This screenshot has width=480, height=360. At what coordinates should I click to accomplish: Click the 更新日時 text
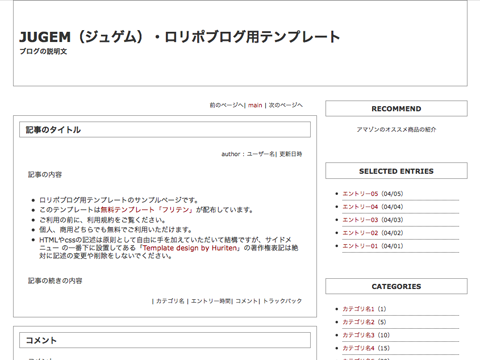click(x=291, y=154)
